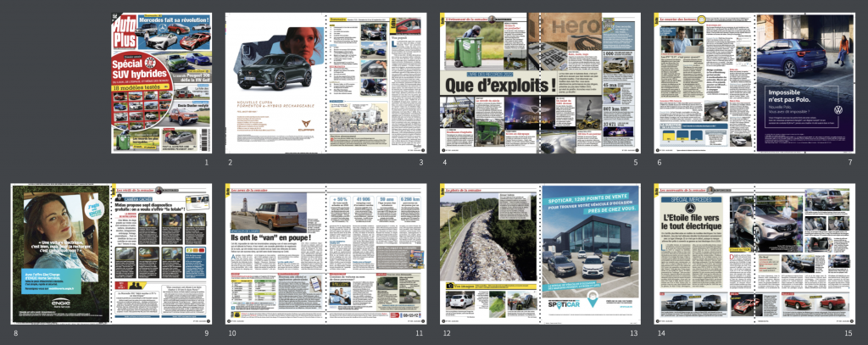Select page 9, the Caméra cachée Midas article
This screenshot has height=345, width=868.
coord(162,255)
